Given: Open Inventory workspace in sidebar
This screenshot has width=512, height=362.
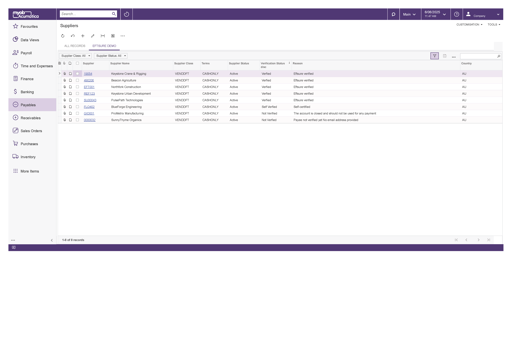Looking at the screenshot, I should 24,157.
